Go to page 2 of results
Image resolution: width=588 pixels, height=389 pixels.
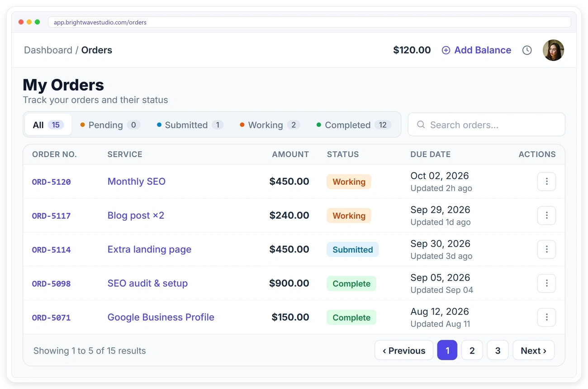pyautogui.click(x=472, y=351)
